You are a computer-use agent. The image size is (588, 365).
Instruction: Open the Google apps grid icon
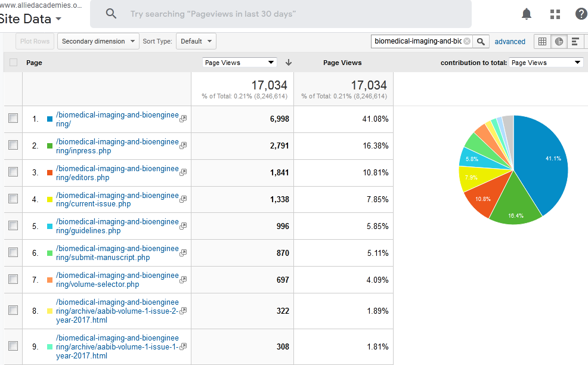(x=555, y=14)
